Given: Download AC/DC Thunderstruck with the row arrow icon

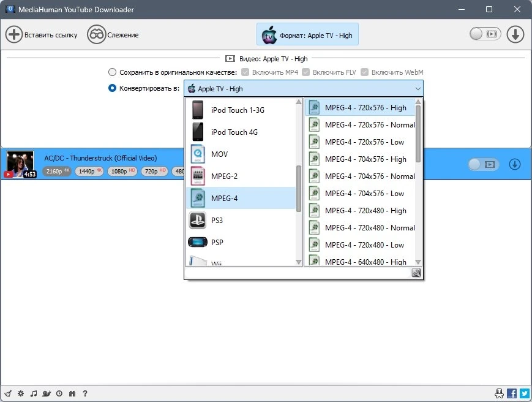Looking at the screenshot, I should (x=514, y=164).
